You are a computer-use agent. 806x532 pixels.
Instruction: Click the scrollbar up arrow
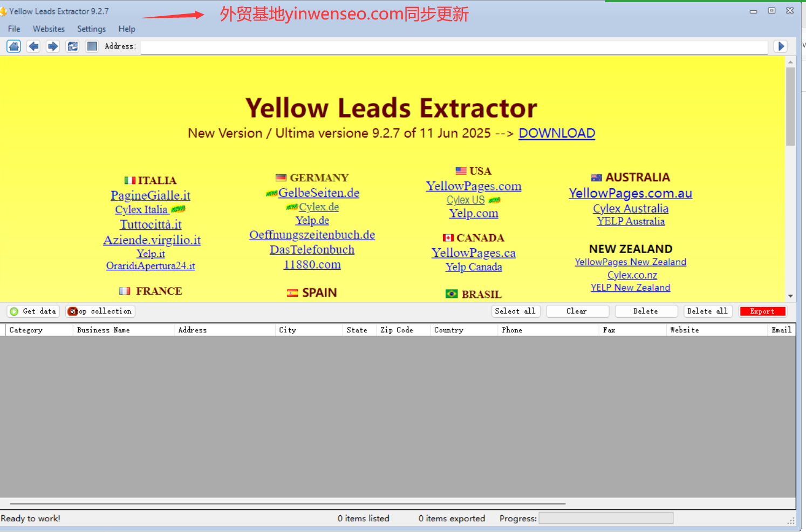click(x=790, y=62)
